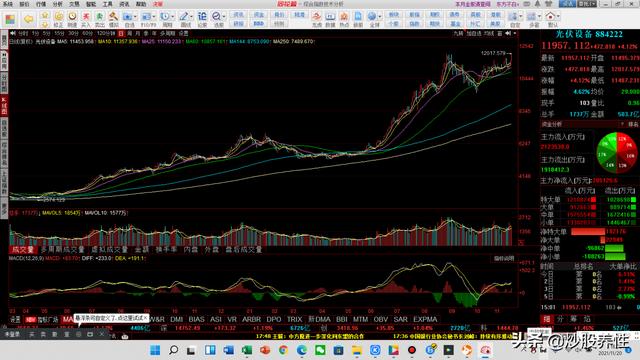Switch chart to 分时 intraday view
The width and height of the screenshot is (640, 360).
click(23, 33)
